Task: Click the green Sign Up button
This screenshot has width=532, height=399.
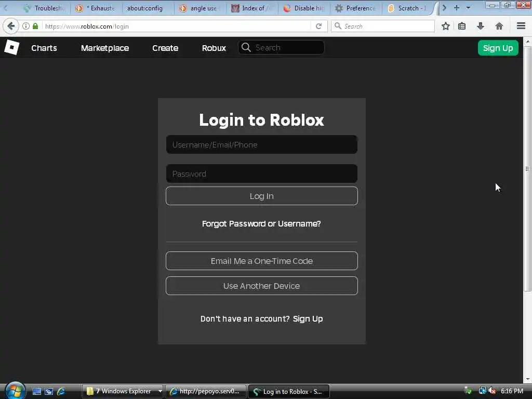Action: (498, 48)
